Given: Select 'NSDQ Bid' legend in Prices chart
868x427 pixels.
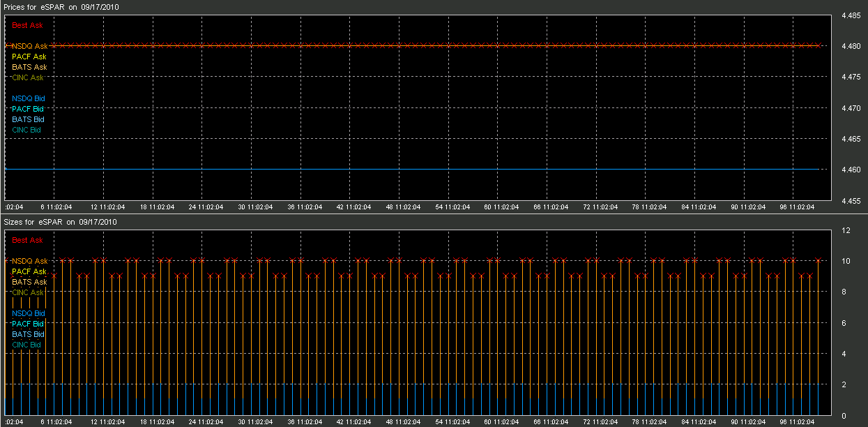Looking at the screenshot, I should pyautogui.click(x=28, y=98).
